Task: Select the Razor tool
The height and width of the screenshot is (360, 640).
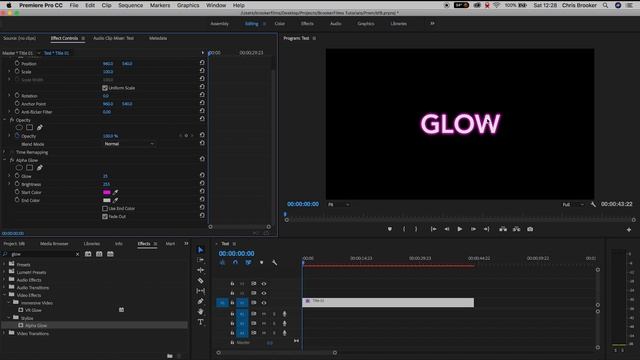Action: point(200,280)
